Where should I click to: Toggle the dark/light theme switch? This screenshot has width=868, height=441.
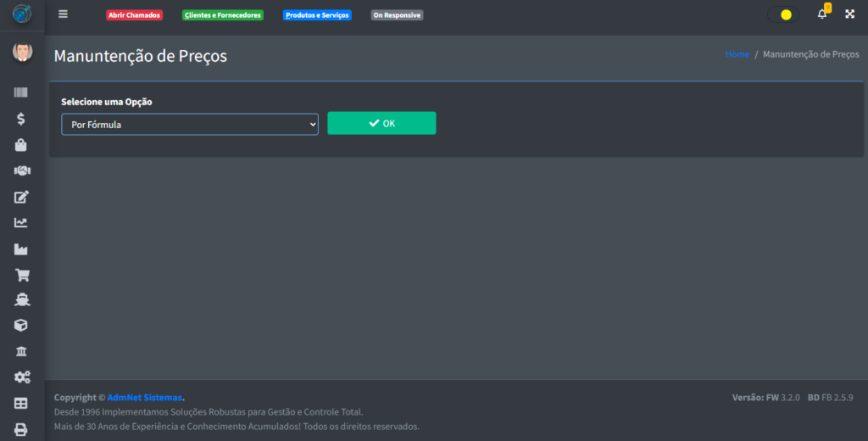point(782,14)
